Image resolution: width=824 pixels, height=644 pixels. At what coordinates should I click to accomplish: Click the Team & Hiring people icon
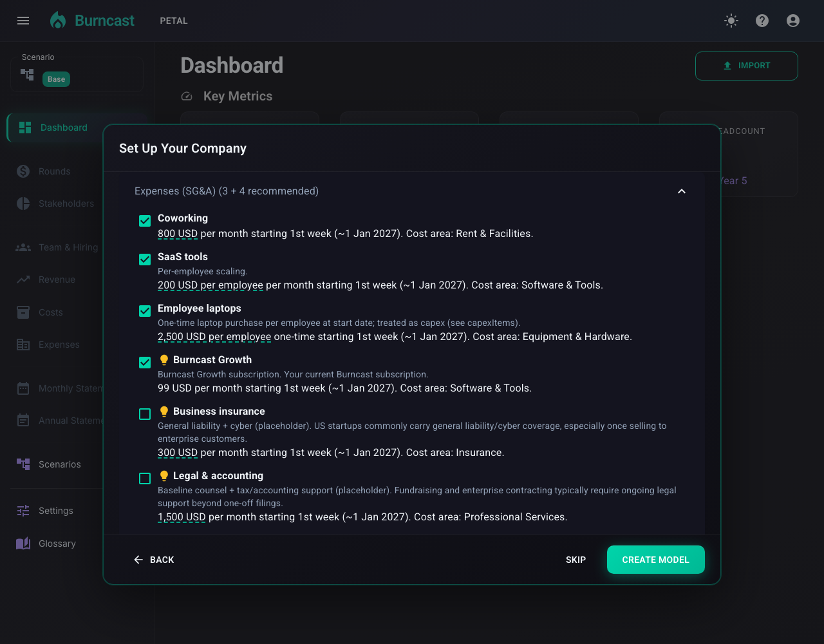pos(23,247)
